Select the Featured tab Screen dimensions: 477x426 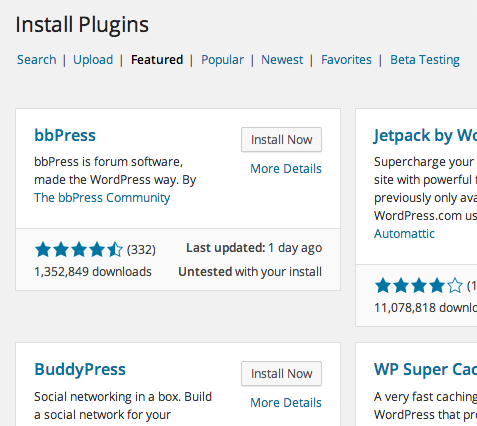point(157,60)
